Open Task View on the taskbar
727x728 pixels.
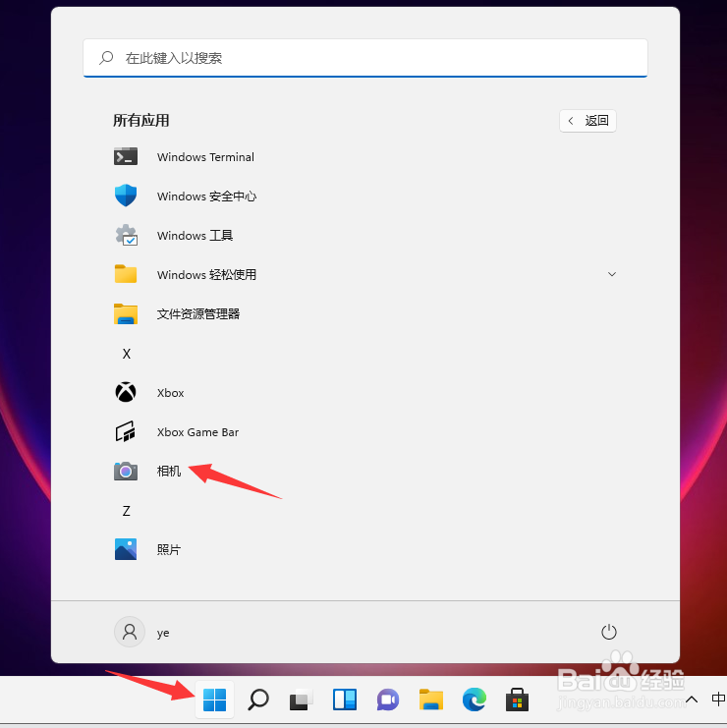tap(301, 700)
